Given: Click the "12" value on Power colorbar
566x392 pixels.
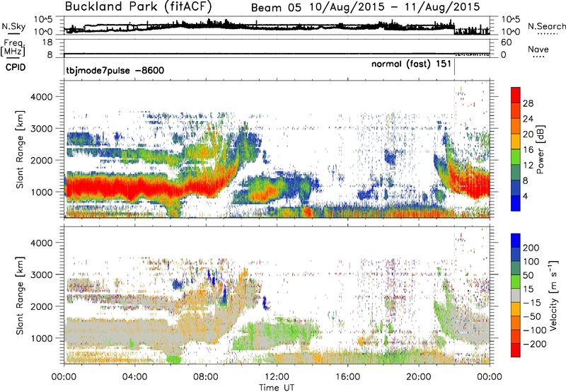Looking at the screenshot, I should point(528,166).
